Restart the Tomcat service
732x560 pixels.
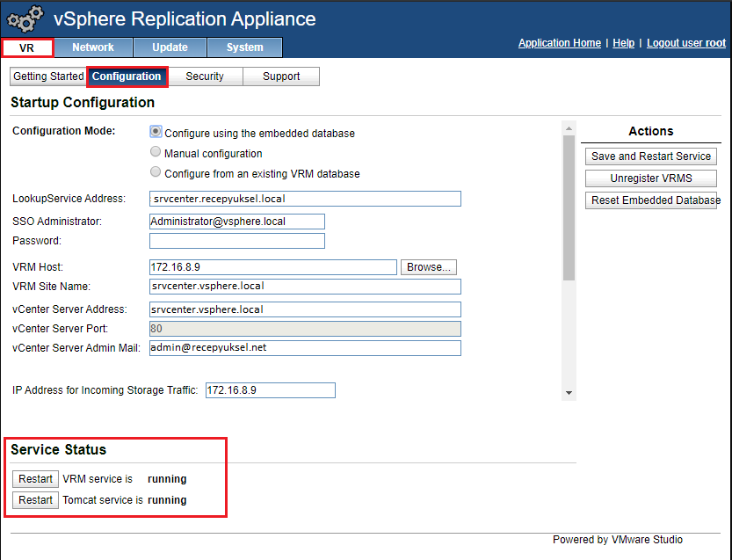point(35,500)
